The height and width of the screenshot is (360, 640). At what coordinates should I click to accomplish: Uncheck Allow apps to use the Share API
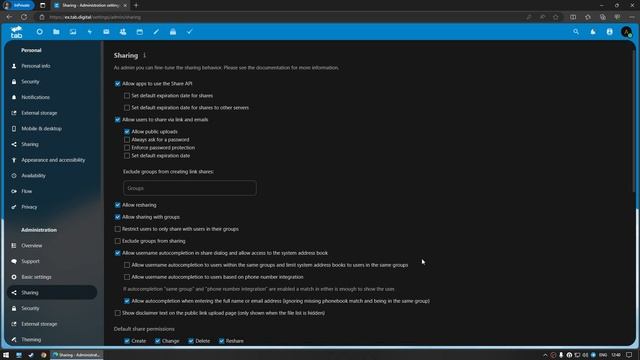[118, 84]
